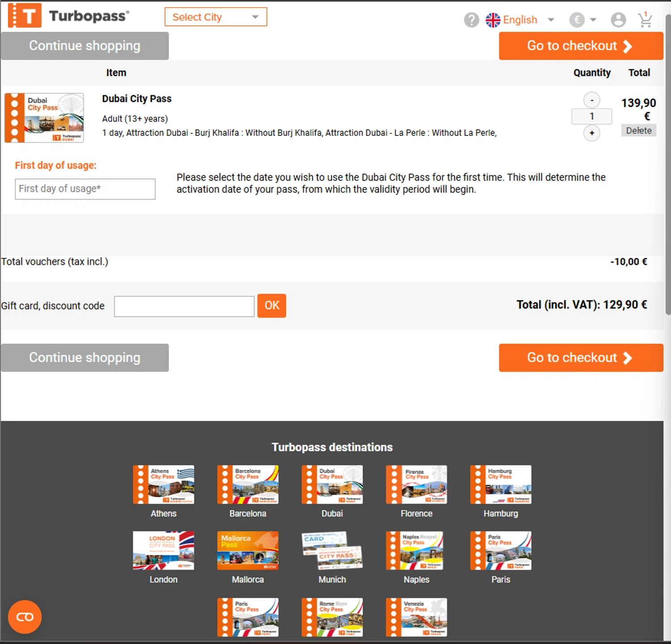
Task: Open the Naples City Pass card
Action: click(x=415, y=551)
